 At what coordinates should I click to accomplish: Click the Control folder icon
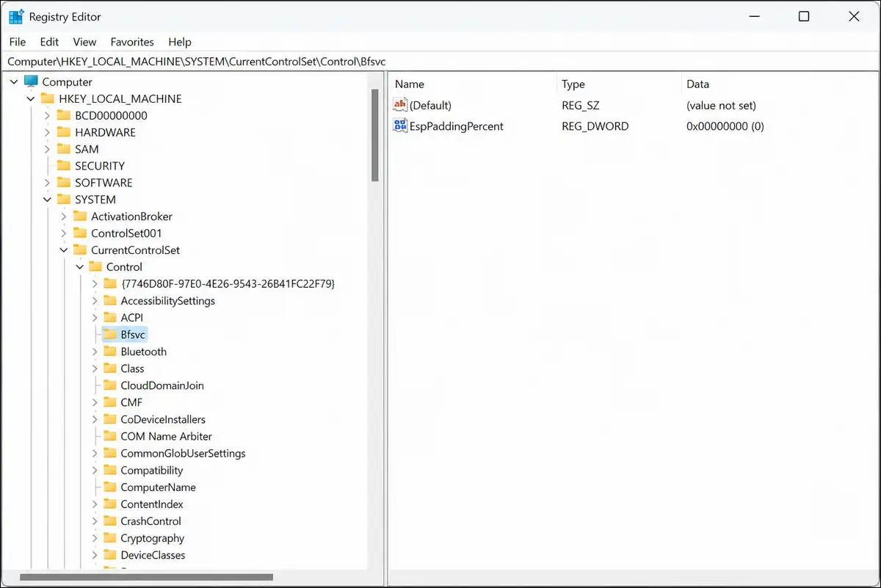point(95,267)
